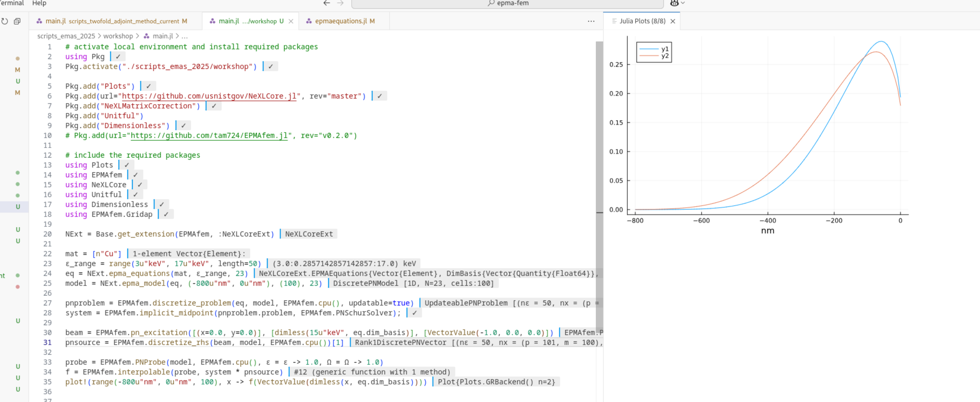Click the collapse all icon in the sidebar
The image size is (980, 402).
pos(17,21)
